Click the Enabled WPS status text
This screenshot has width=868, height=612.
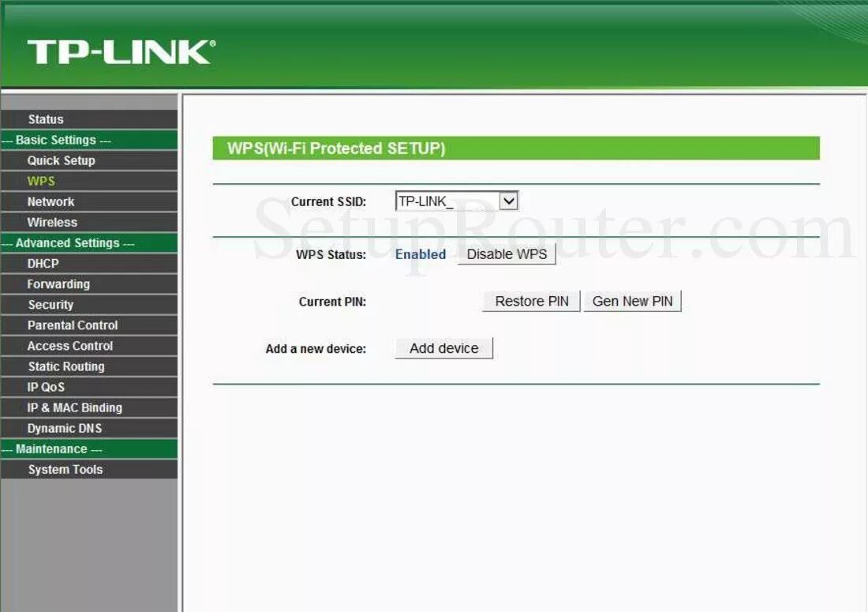coord(420,254)
